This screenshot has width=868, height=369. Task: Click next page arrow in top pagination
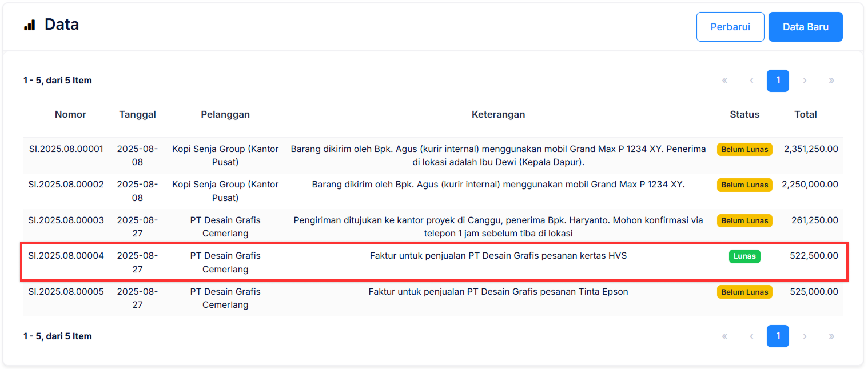click(x=805, y=81)
